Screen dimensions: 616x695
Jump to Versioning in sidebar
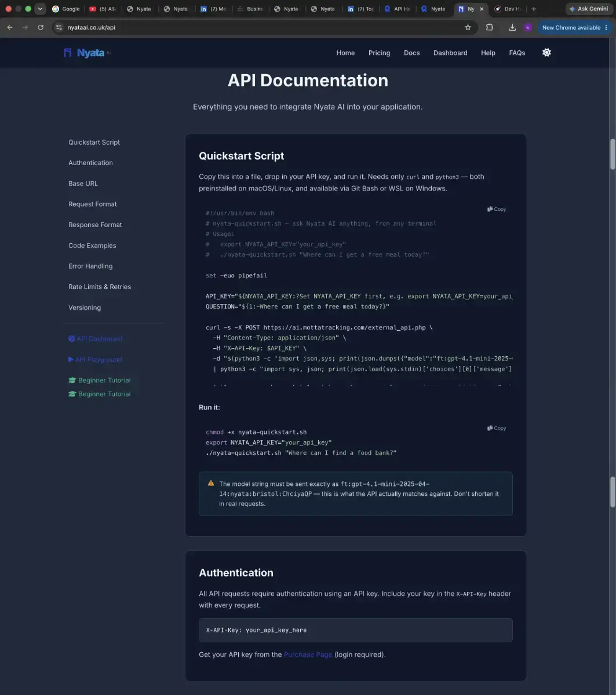85,308
